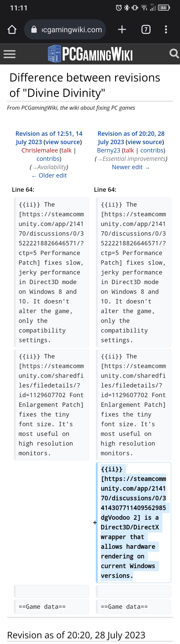The image size is (180, 644).
Task: Visit Chrislemalee user page
Action: [39, 150]
